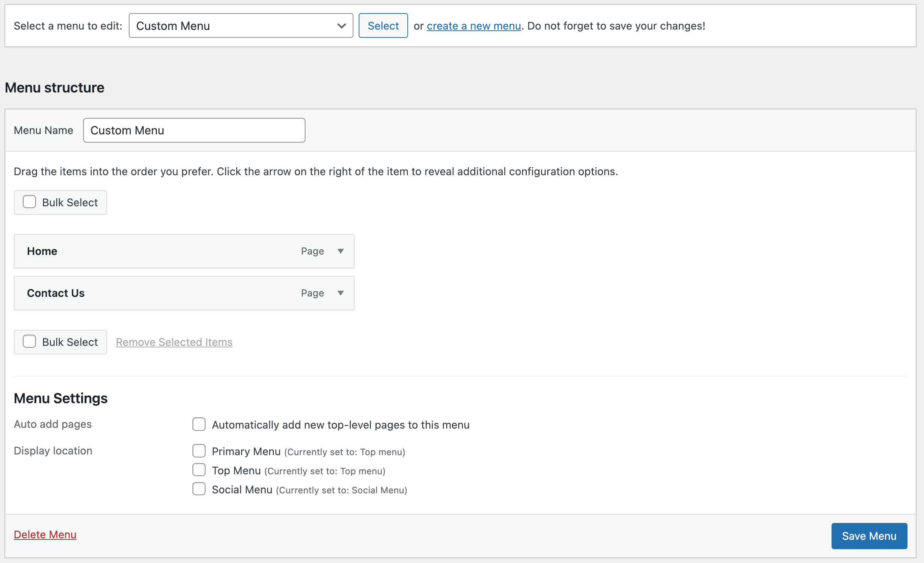
Task: Click the Menu Settings heading
Action: [60, 398]
